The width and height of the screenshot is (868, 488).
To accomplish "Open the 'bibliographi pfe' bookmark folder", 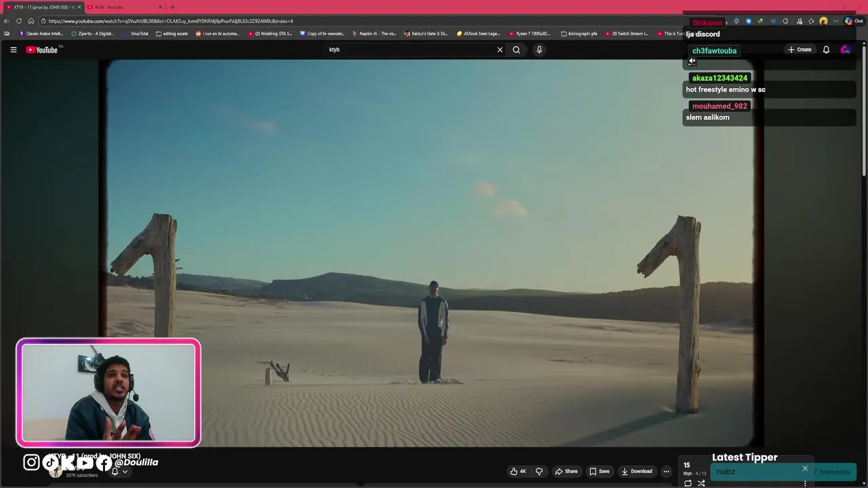I will [x=579, y=33].
